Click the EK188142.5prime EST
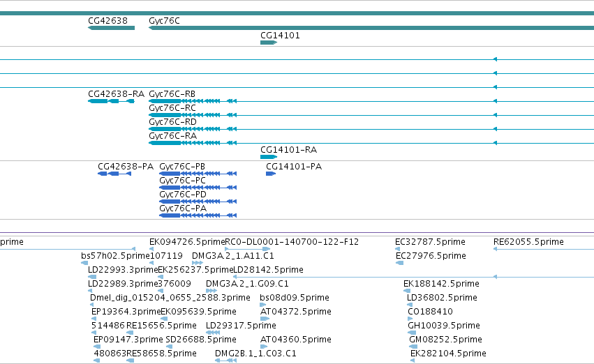Image resolution: width=594 pixels, height=364 pixels. coord(407,291)
